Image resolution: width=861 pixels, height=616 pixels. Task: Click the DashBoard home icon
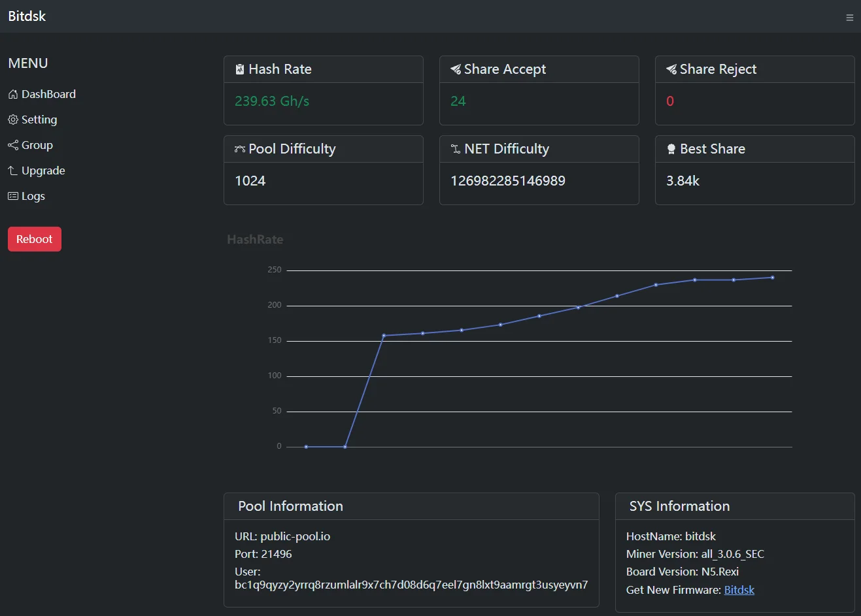pos(13,95)
